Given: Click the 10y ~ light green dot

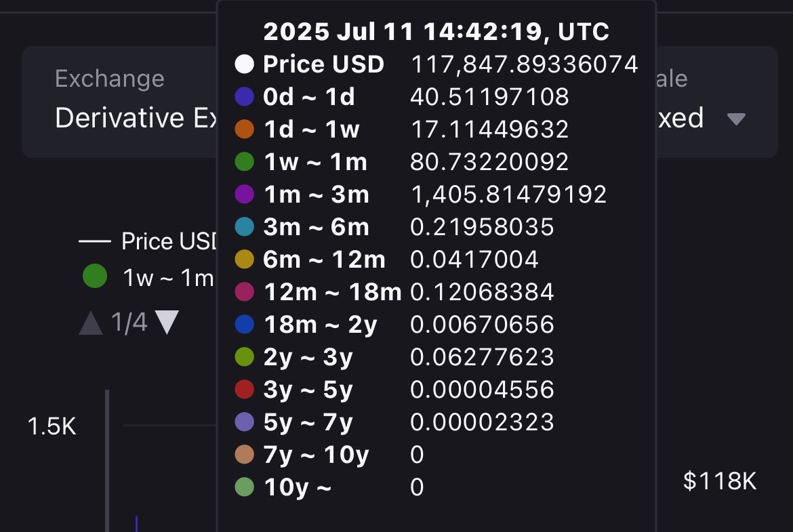Looking at the screenshot, I should pyautogui.click(x=244, y=487).
